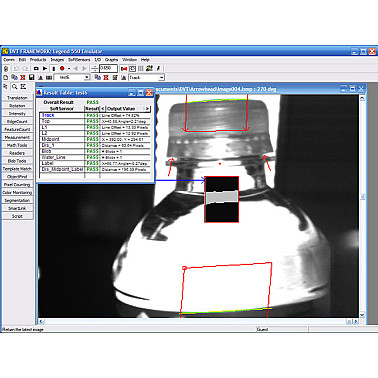
Task: Open the I/O menu
Action: (98, 60)
